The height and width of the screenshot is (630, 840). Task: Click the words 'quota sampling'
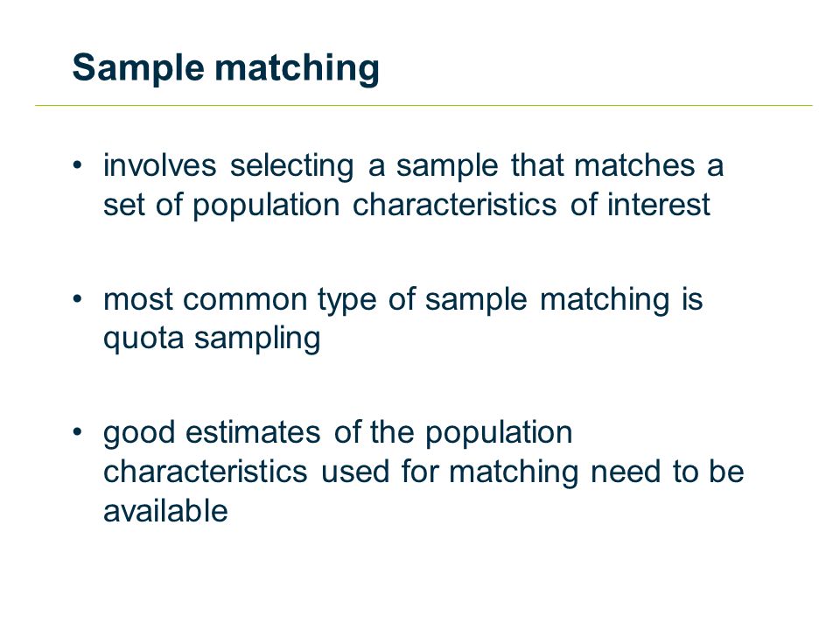pos(212,339)
